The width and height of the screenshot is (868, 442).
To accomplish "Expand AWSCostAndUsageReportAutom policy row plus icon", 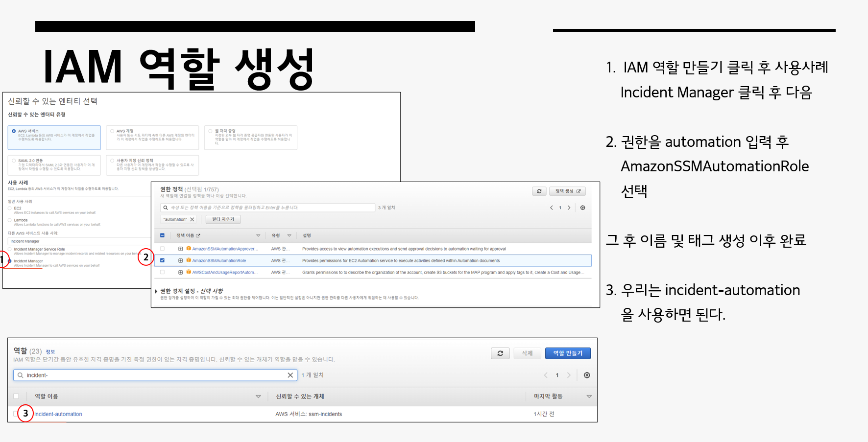I will coord(180,272).
